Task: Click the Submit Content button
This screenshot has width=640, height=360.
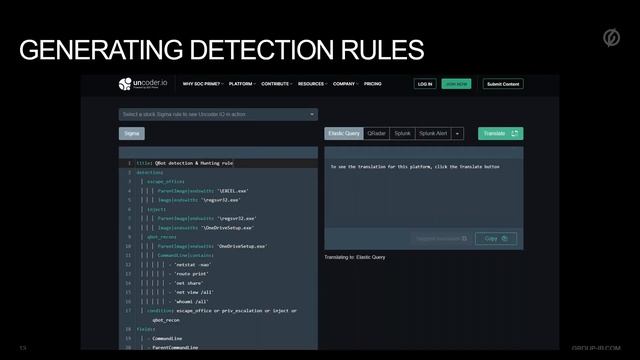Action: [x=503, y=84]
